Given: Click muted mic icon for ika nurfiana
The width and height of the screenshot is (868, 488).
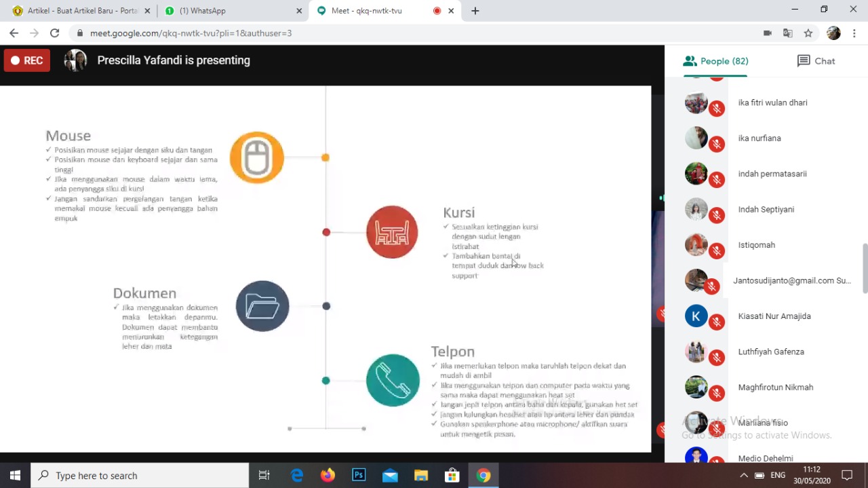Looking at the screenshot, I should pos(717,145).
